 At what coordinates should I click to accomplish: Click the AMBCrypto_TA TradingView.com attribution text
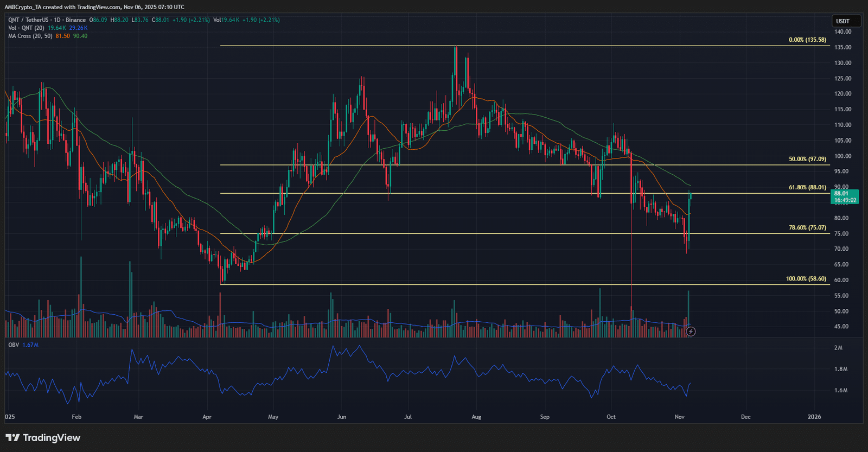(x=94, y=7)
